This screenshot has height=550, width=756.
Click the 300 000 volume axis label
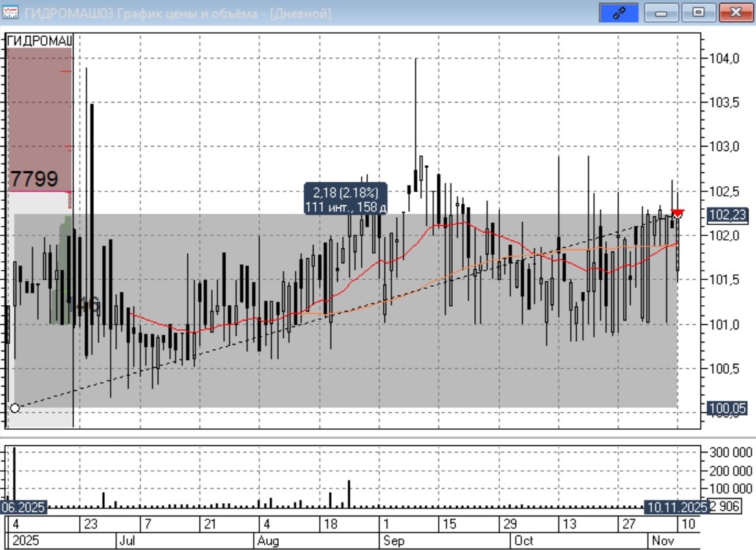[x=730, y=452]
